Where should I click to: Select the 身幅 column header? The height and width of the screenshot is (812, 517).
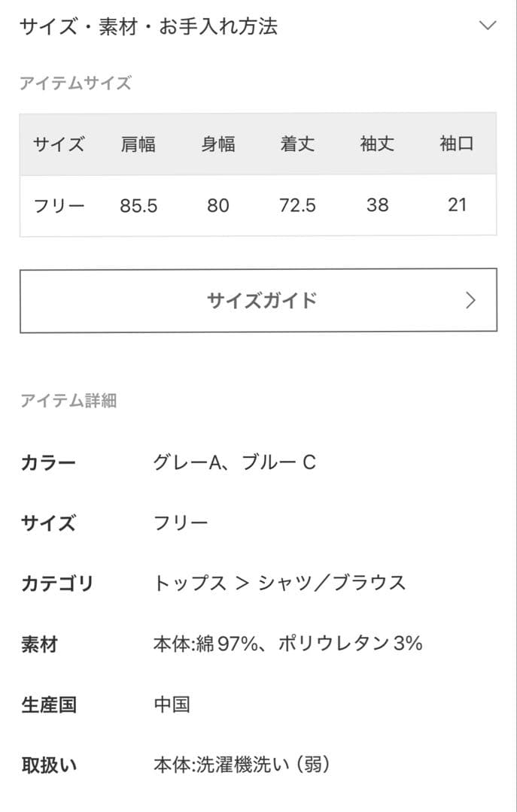pos(218,144)
